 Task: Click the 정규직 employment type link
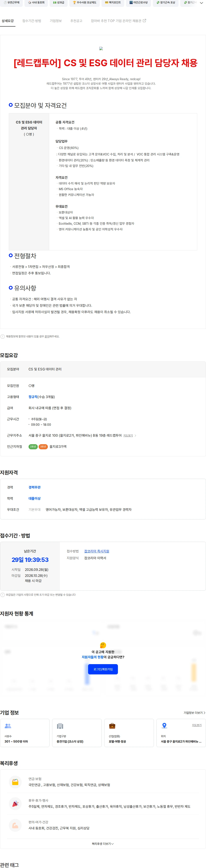click(x=33, y=397)
